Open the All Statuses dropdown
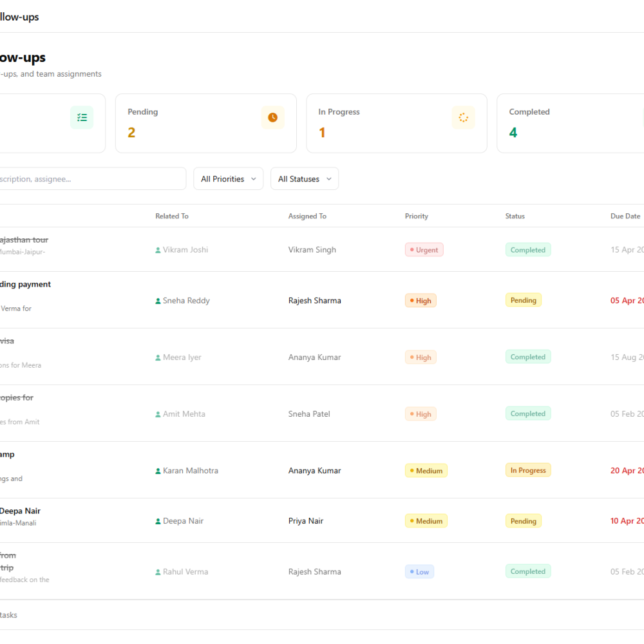This screenshot has height=644, width=644. pyautogui.click(x=305, y=178)
